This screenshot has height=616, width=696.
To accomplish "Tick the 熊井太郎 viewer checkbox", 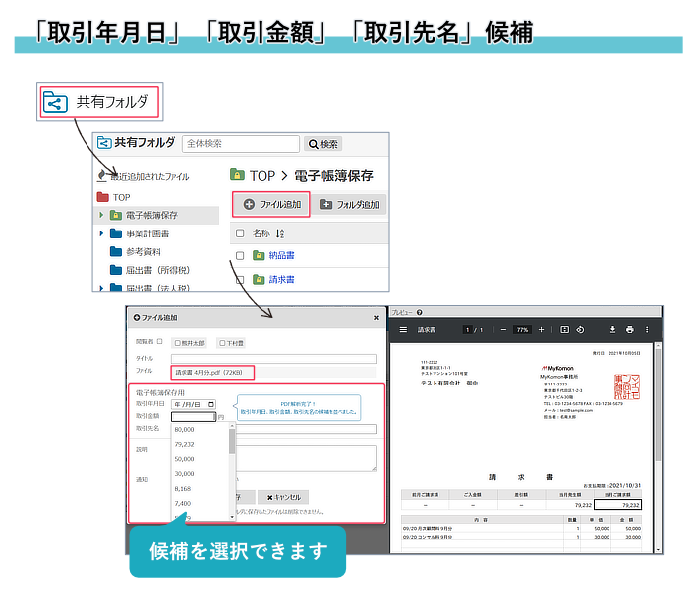I will tap(178, 343).
